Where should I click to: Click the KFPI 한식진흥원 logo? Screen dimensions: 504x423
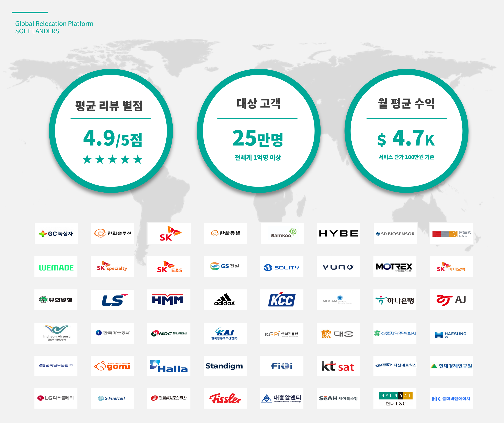[x=282, y=333]
